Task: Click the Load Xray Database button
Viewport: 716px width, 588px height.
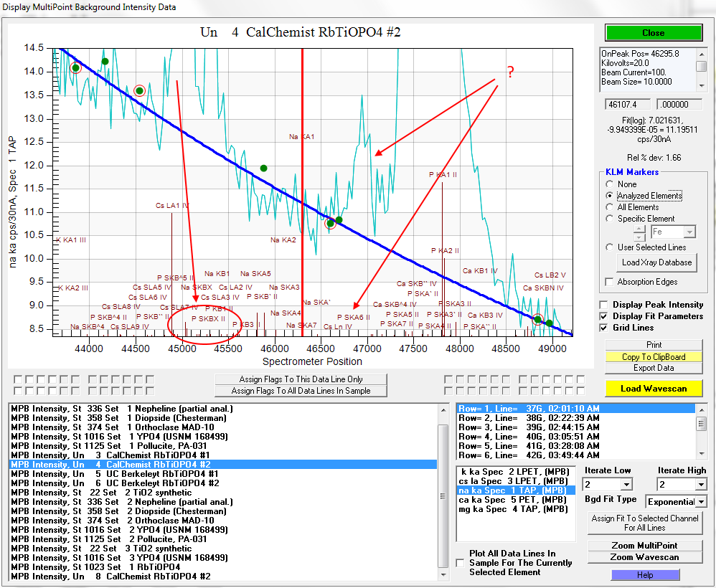Action: pyautogui.click(x=656, y=262)
